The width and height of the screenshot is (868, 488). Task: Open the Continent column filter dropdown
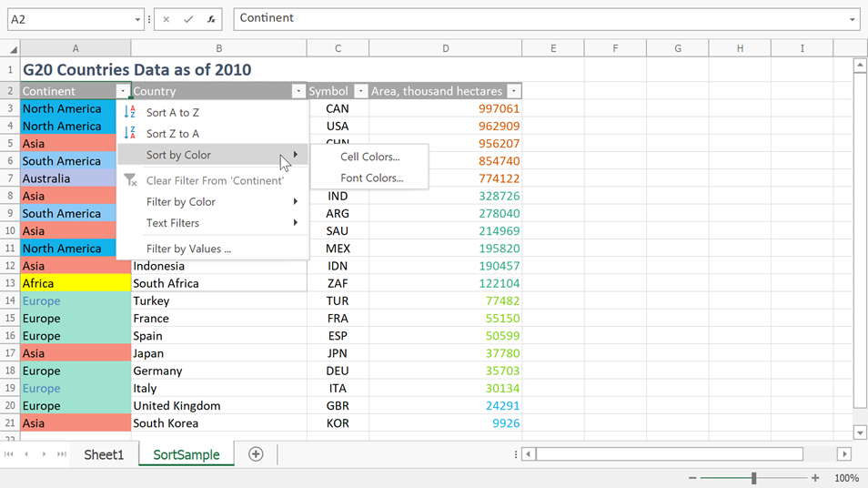click(122, 91)
